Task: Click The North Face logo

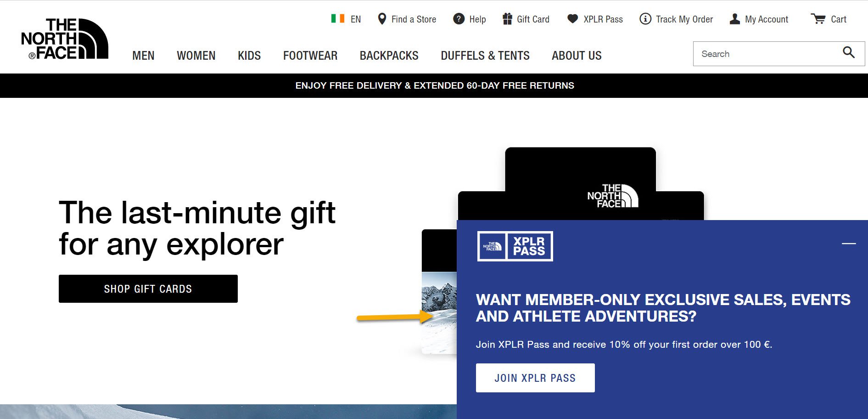Action: [65, 39]
